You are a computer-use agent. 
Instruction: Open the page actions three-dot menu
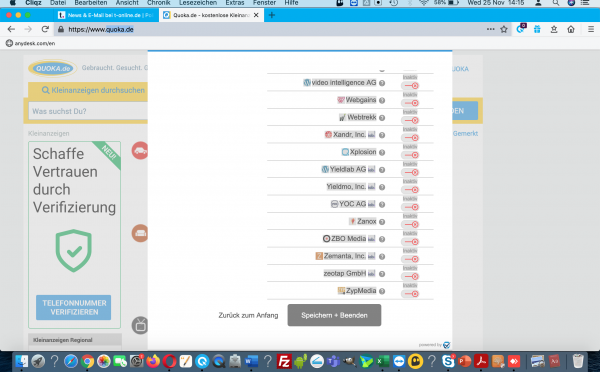tap(490, 29)
